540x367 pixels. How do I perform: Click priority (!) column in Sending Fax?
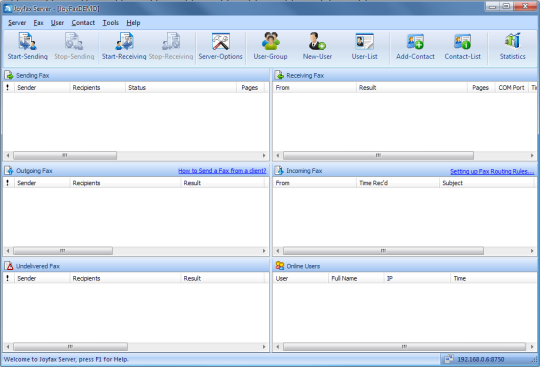8,87
